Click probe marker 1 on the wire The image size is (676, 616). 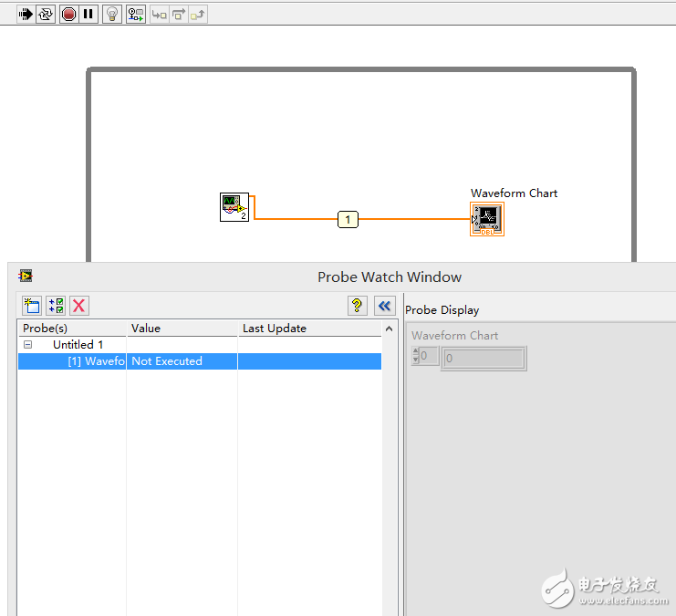(x=348, y=219)
